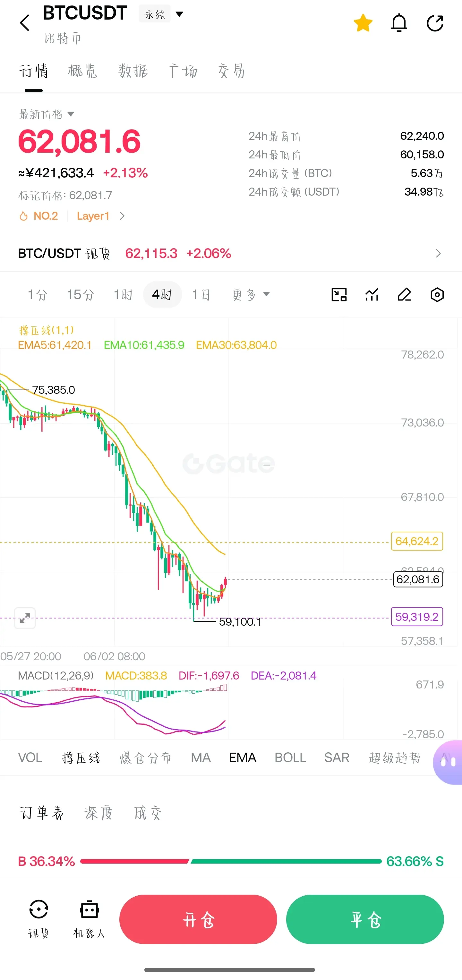The width and height of the screenshot is (462, 980).
Task: Open the 永续 contract type dropdown
Action: (x=161, y=14)
